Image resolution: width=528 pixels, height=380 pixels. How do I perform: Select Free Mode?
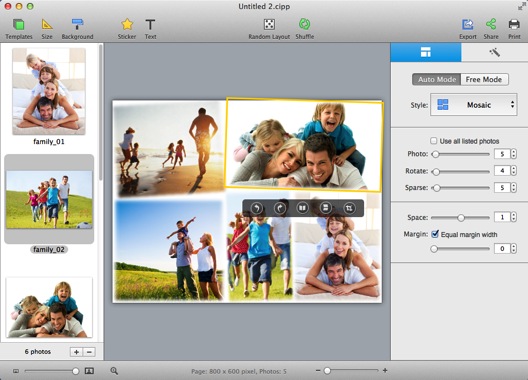point(484,80)
